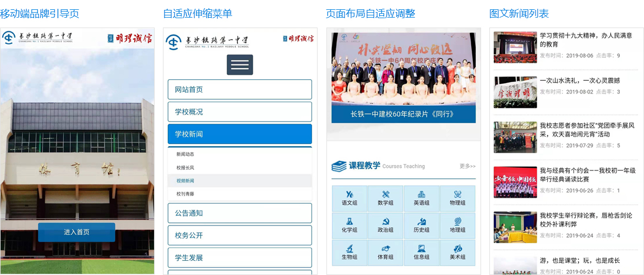Click the 2019-08-06 publish date

point(580,56)
